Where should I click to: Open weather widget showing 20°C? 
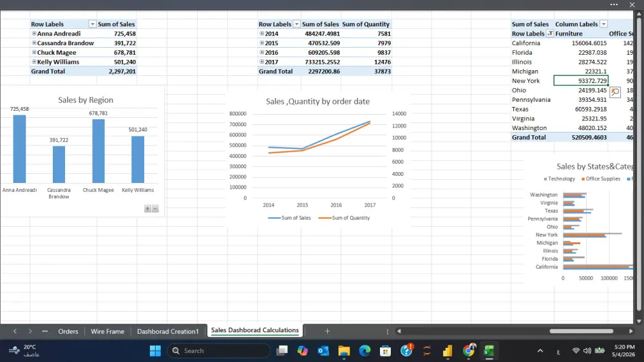(x=24, y=350)
